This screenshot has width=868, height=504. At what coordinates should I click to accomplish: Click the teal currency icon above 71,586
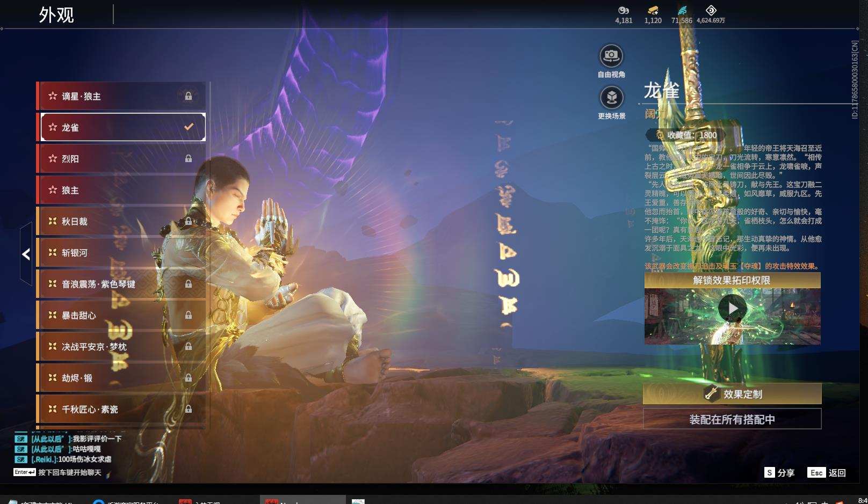point(682,10)
